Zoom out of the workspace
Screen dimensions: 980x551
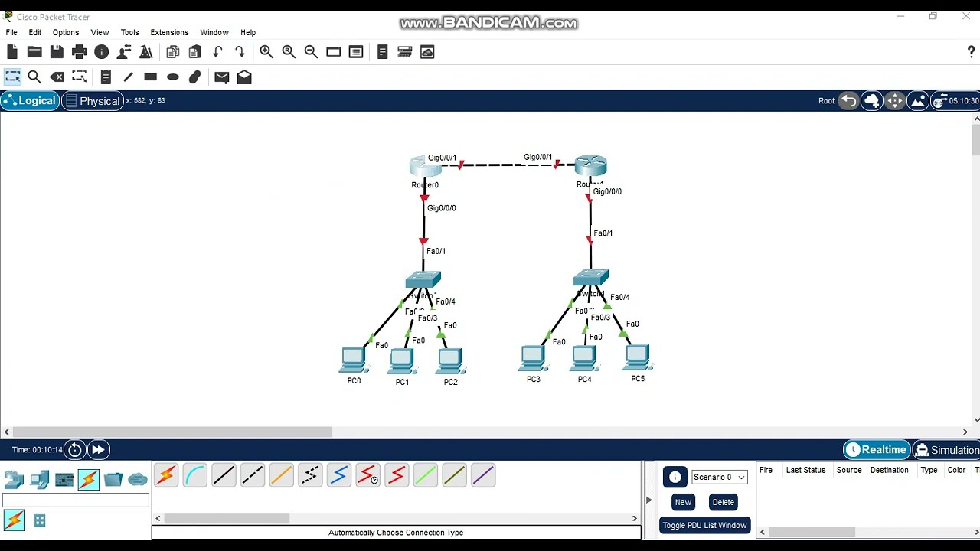point(311,52)
